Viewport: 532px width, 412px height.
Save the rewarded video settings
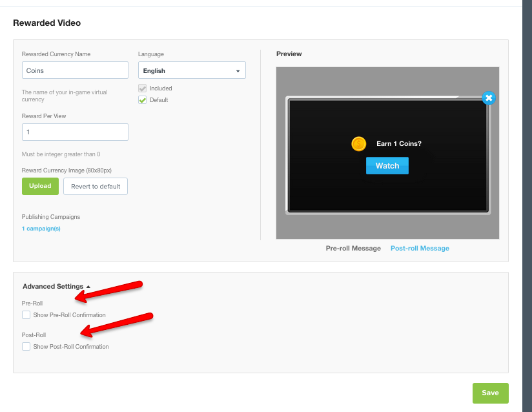tap(490, 393)
